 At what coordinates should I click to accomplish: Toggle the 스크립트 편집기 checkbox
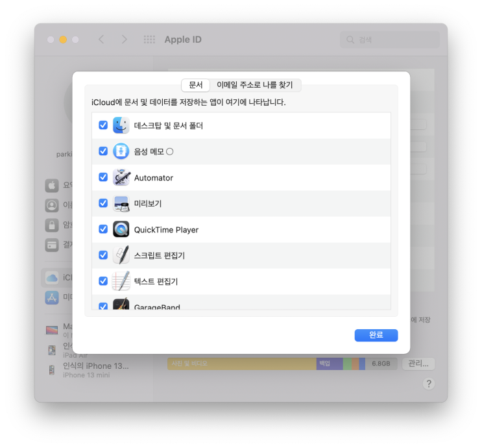coord(103,255)
